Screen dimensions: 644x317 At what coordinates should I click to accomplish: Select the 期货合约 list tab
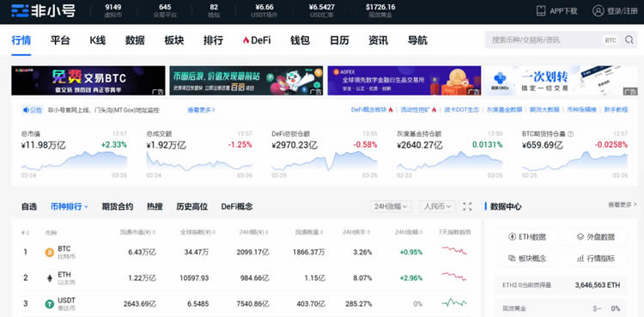(x=118, y=206)
